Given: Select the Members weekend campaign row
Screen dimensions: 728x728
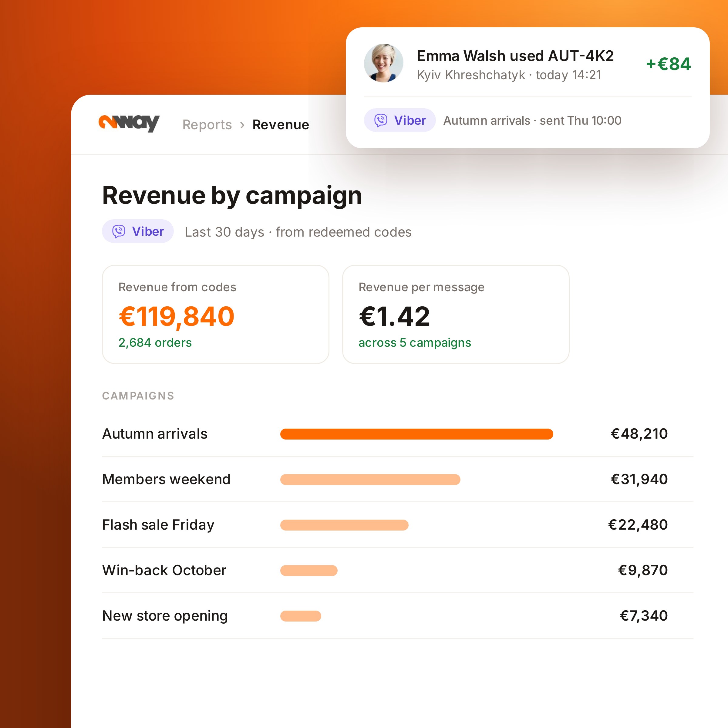Looking at the screenshot, I should [398, 479].
